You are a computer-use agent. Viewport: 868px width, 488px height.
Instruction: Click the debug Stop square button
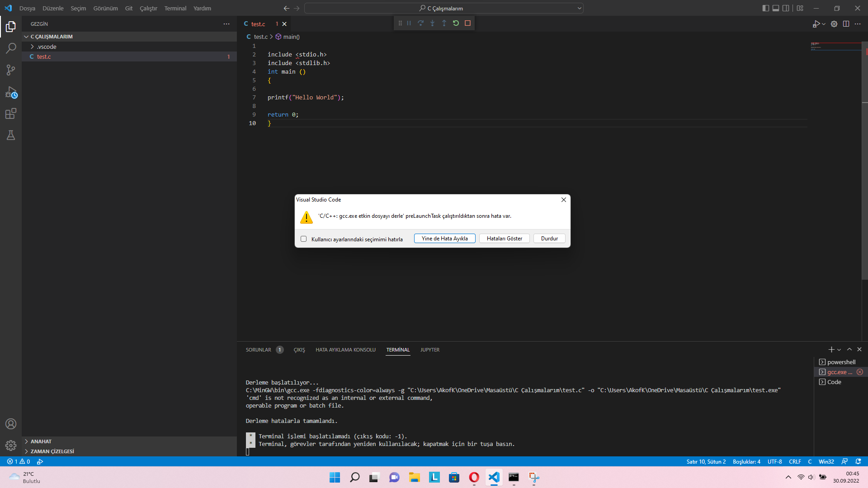click(467, 23)
